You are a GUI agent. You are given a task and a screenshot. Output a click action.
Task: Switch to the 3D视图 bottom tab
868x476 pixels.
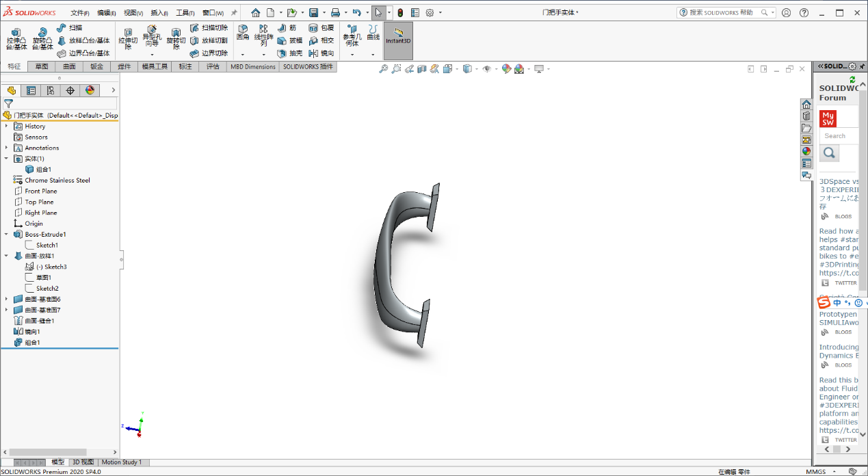coord(83,462)
